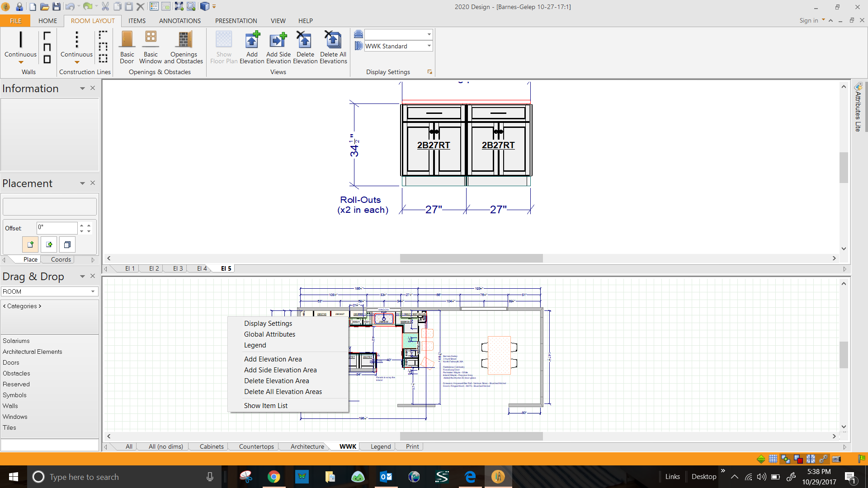Open the Architectural Elements category
This screenshot has height=488, width=868.
pos(33,352)
